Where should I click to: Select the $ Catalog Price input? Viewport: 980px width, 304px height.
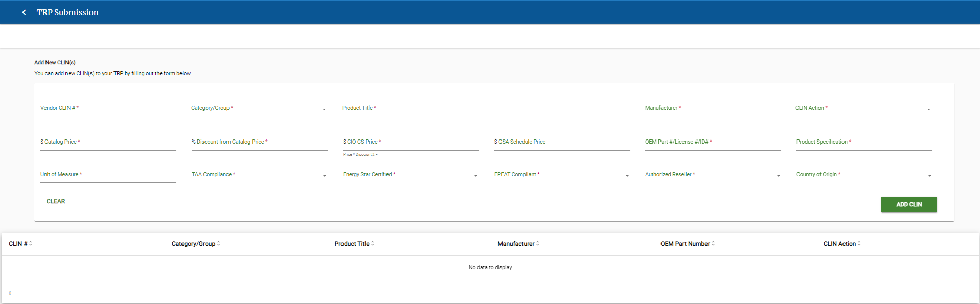pyautogui.click(x=108, y=143)
